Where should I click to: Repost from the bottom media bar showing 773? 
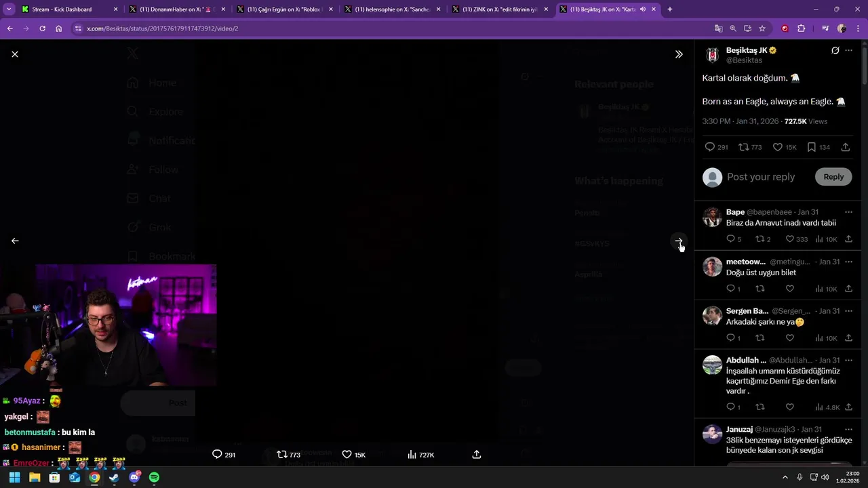click(x=288, y=455)
